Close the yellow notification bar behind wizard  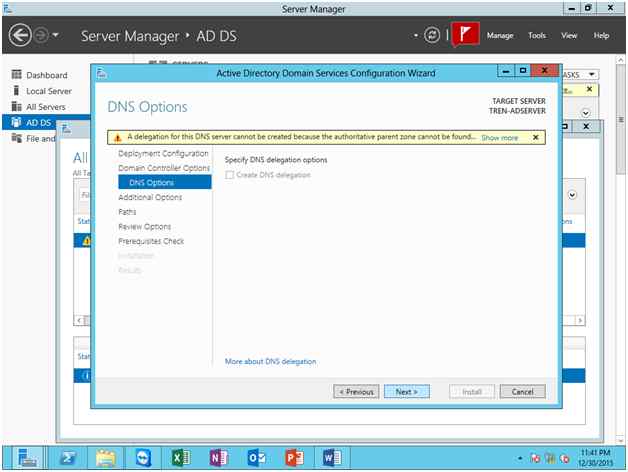coord(589,89)
